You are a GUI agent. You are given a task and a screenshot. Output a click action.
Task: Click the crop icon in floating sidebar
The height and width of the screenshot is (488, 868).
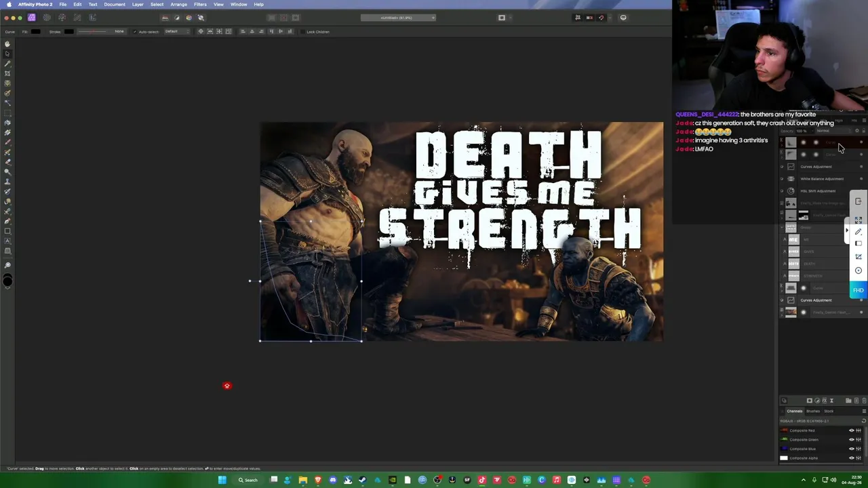(x=859, y=257)
